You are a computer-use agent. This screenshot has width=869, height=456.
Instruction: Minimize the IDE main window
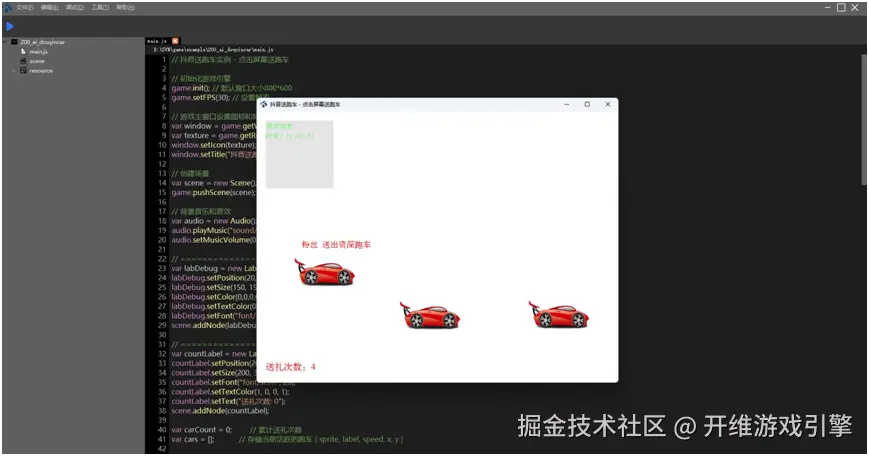827,7
